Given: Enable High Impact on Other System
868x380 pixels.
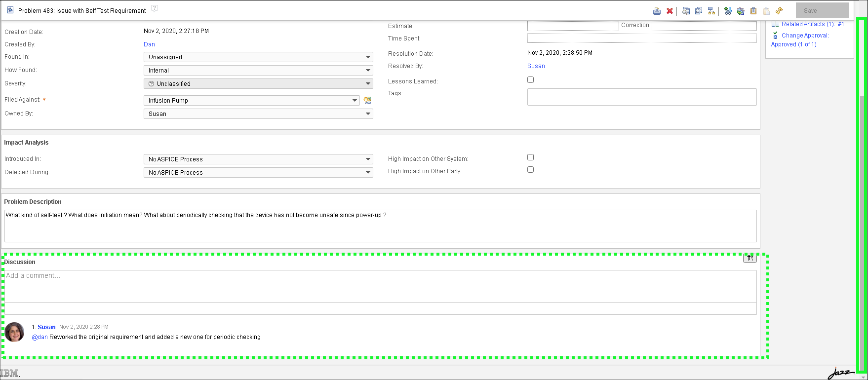Looking at the screenshot, I should pos(530,157).
